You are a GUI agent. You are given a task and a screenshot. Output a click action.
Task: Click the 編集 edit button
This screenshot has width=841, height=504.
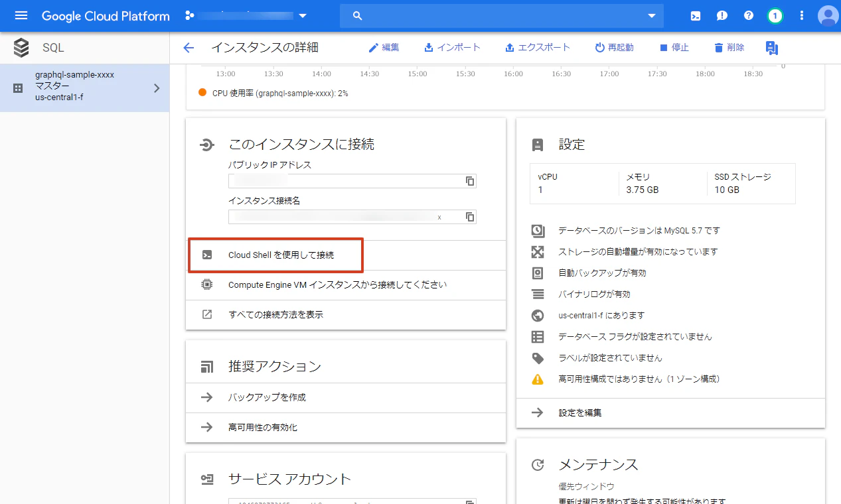(x=384, y=48)
